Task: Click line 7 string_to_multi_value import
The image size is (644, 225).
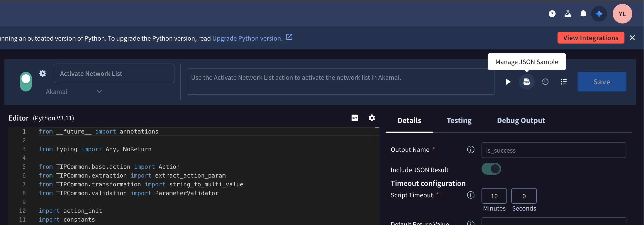Action: (x=141, y=184)
